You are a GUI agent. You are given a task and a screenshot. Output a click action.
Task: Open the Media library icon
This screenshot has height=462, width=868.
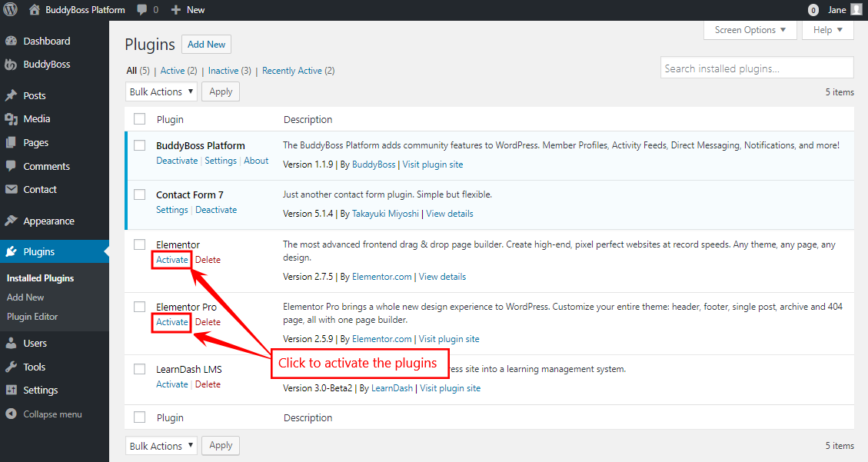[13, 118]
